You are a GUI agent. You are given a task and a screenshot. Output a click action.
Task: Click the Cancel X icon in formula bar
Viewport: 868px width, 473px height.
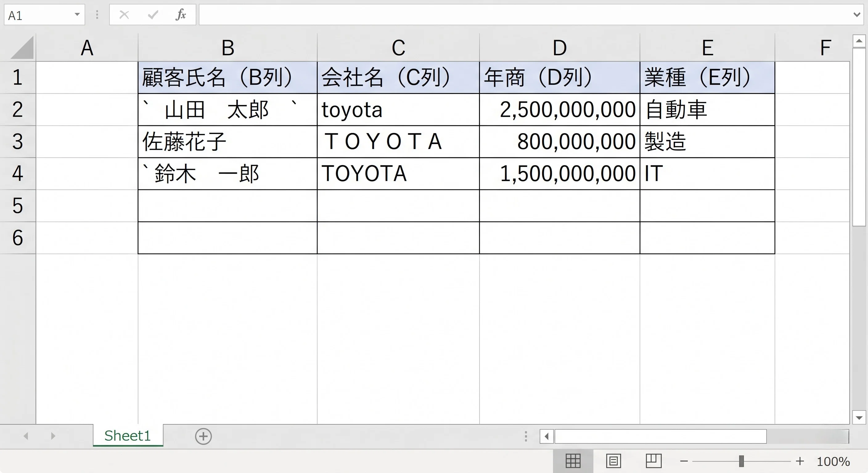(124, 15)
